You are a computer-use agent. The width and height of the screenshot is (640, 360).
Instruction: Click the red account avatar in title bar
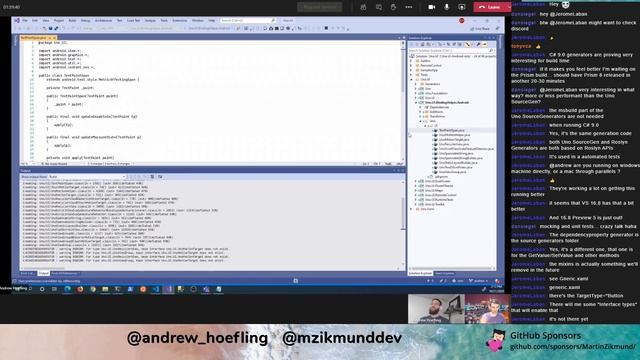tap(462, 20)
